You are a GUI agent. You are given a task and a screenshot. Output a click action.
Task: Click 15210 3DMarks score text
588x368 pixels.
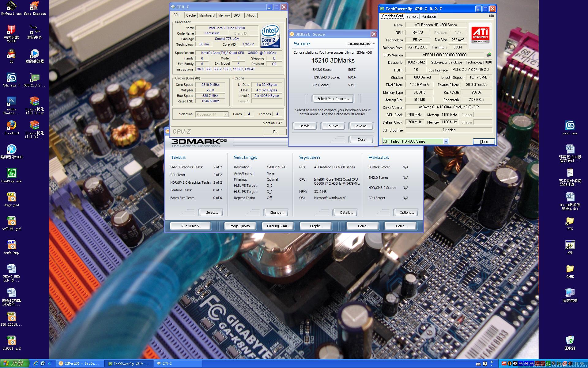(333, 61)
